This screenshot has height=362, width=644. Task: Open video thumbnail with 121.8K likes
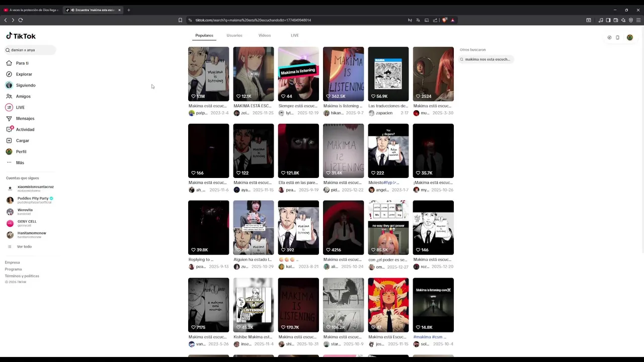pyautogui.click(x=298, y=151)
